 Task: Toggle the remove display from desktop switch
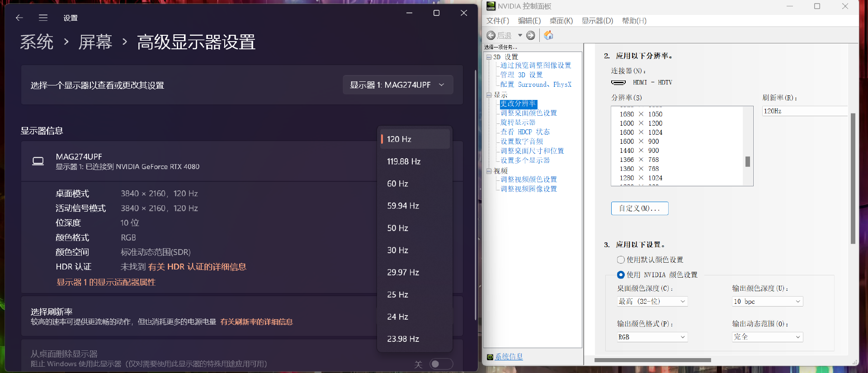point(441,364)
